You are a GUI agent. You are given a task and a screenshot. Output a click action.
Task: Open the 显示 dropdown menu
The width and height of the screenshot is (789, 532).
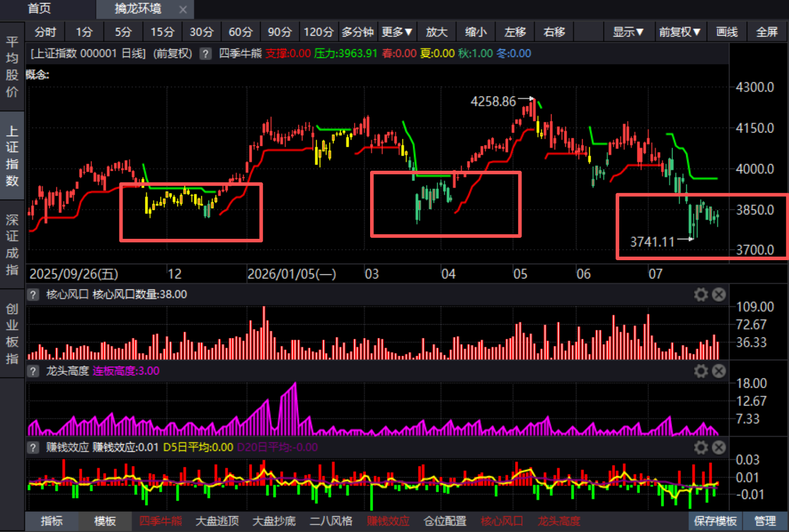pyautogui.click(x=628, y=32)
